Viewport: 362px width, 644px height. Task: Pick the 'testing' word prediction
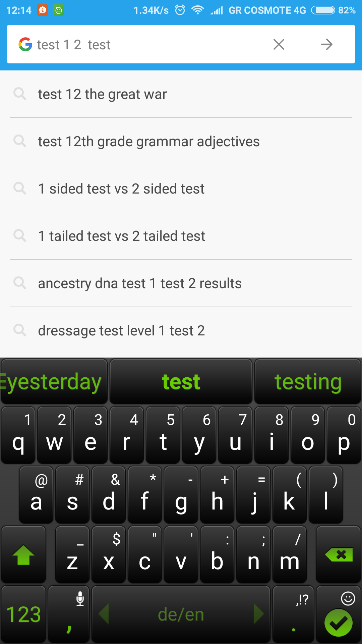pyautogui.click(x=308, y=382)
